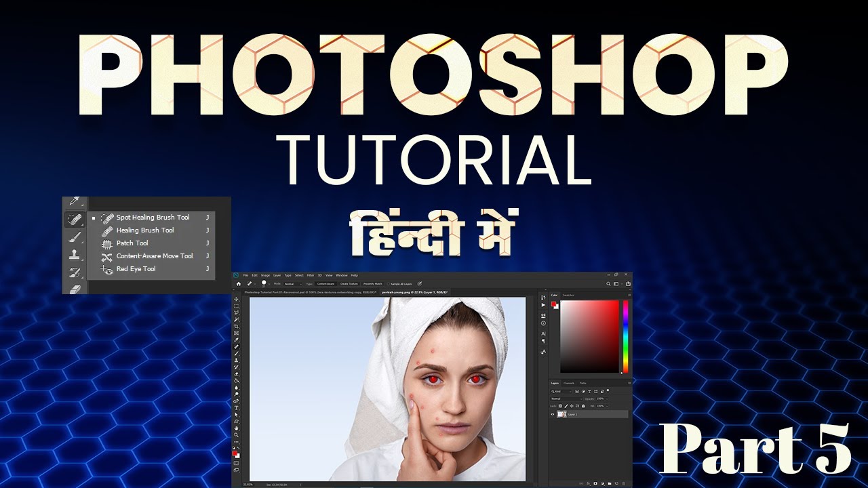Image resolution: width=868 pixels, height=488 pixels.
Task: Create new group folder icon
Action: (610, 483)
